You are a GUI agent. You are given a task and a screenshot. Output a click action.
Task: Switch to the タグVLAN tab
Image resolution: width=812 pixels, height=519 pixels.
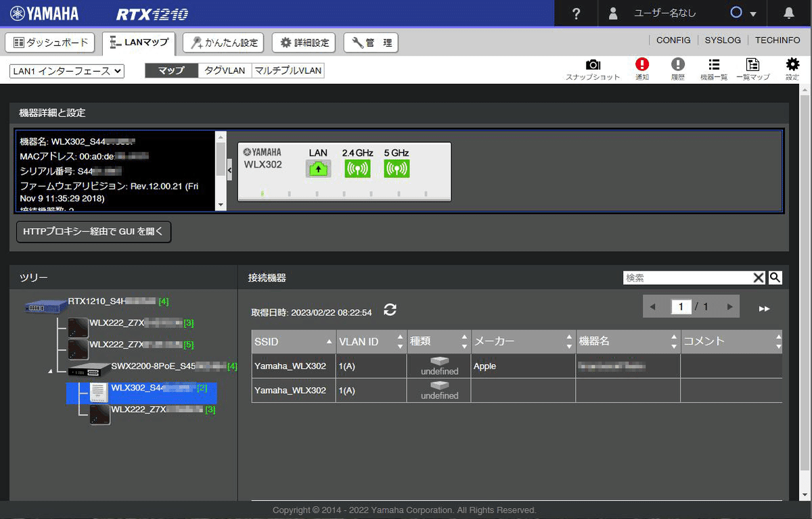point(224,70)
